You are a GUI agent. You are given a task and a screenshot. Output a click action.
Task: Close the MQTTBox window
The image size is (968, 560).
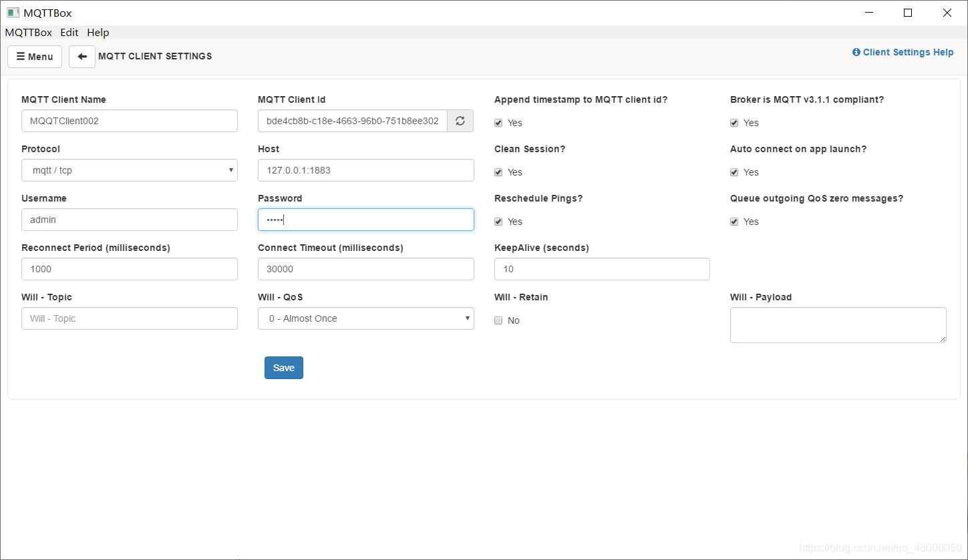click(947, 13)
